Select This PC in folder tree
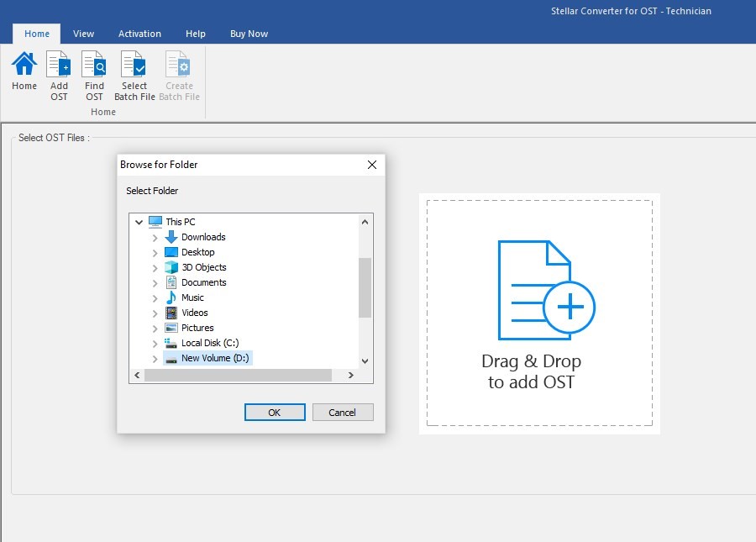The width and height of the screenshot is (756, 542). (x=181, y=222)
